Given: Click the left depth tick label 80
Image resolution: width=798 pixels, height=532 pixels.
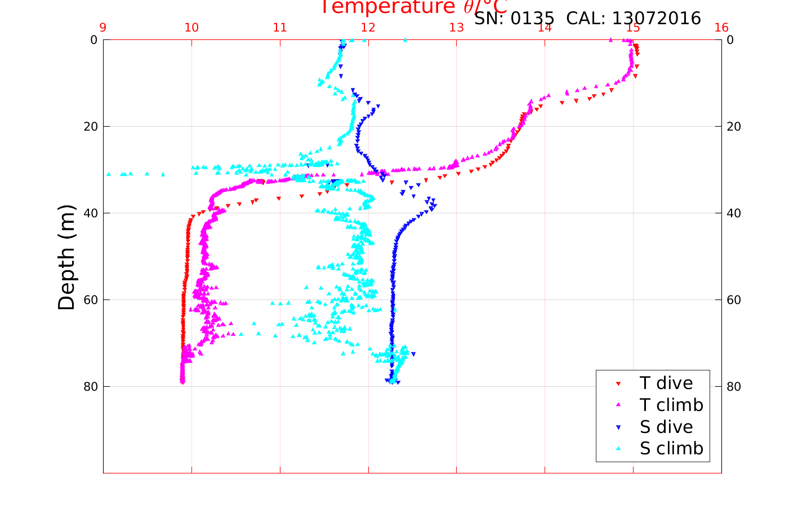Looking at the screenshot, I should coord(90,387).
